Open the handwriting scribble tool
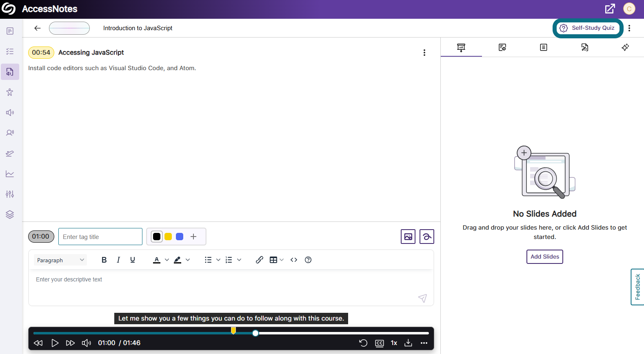The height and width of the screenshot is (354, 644). pyautogui.click(x=427, y=237)
